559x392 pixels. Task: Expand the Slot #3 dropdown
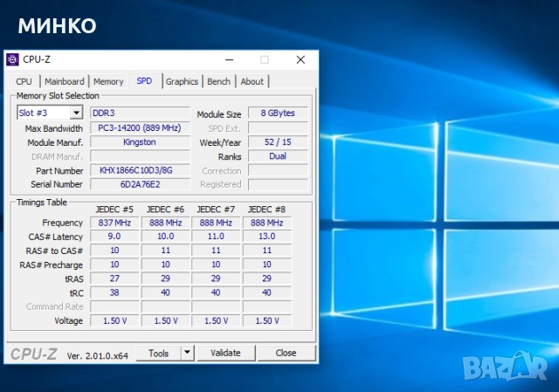pos(76,113)
